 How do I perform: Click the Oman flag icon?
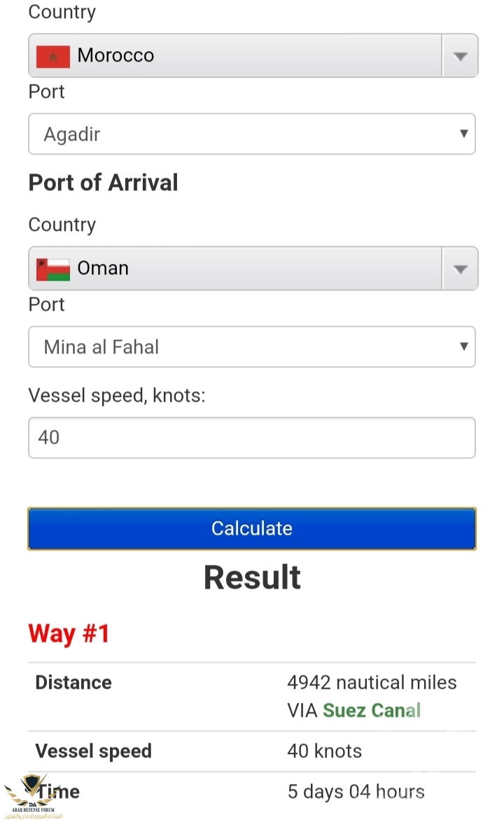click(x=53, y=269)
